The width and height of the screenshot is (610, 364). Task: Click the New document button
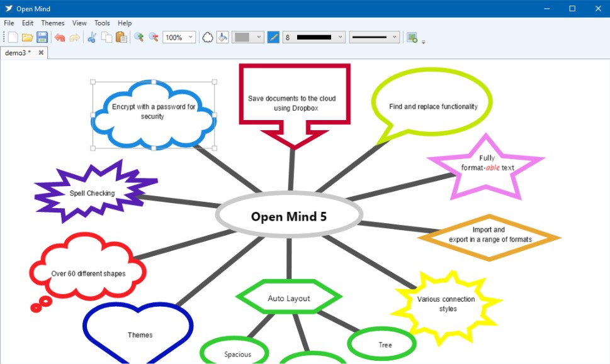point(13,37)
